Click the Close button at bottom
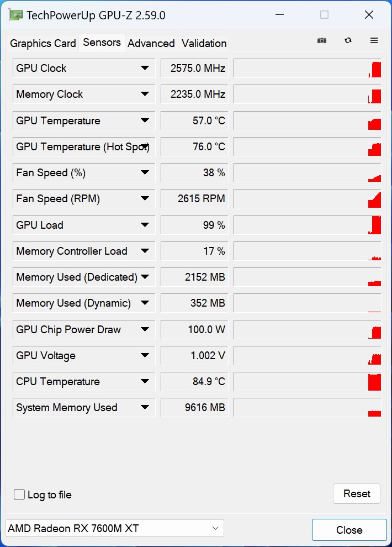Screen dimensions: 392x547 point(349,530)
